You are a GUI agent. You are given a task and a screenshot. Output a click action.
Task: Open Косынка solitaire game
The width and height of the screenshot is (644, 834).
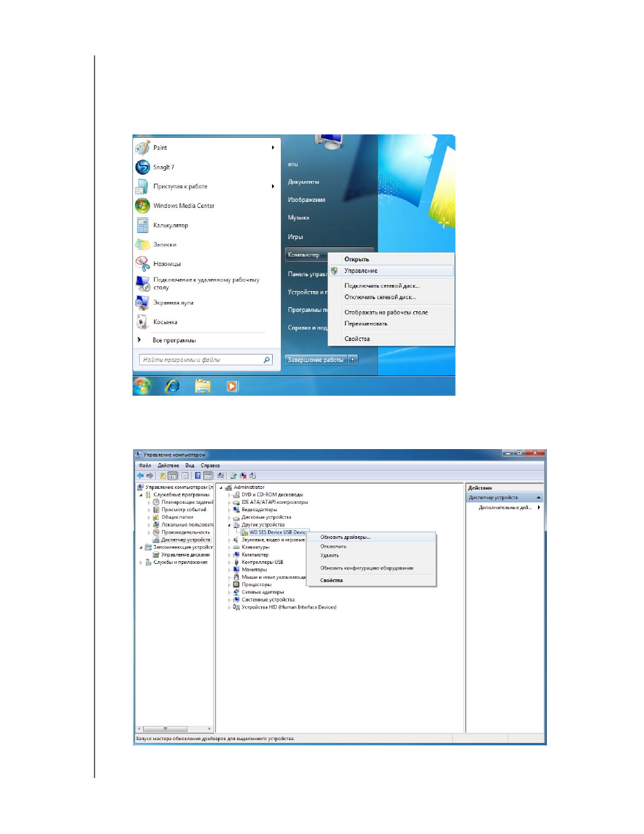[165, 322]
